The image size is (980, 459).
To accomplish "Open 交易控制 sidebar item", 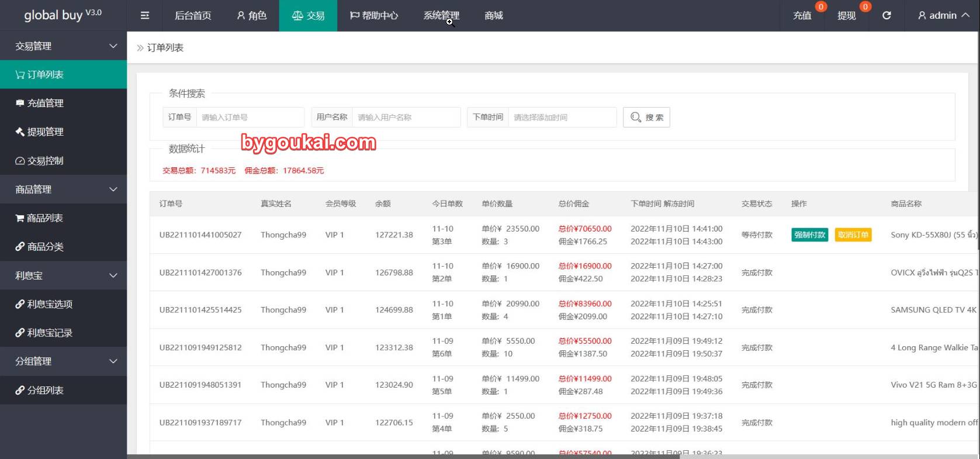I will click(63, 161).
